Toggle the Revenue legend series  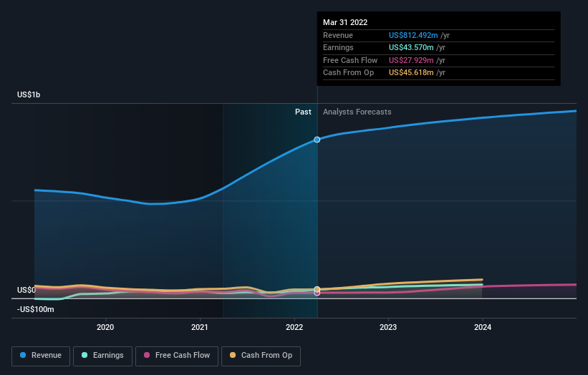(41, 356)
